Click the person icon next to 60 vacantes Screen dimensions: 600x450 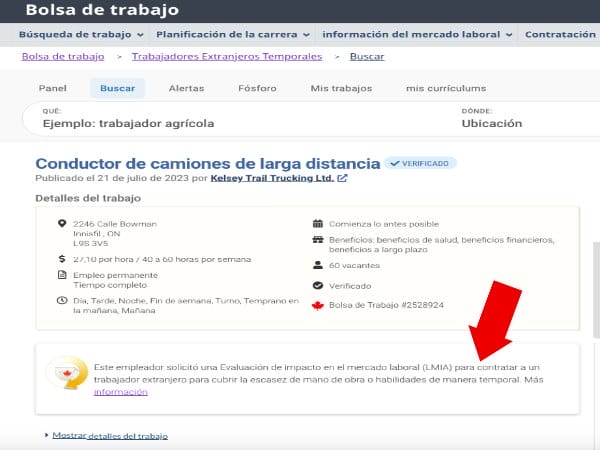(318, 265)
